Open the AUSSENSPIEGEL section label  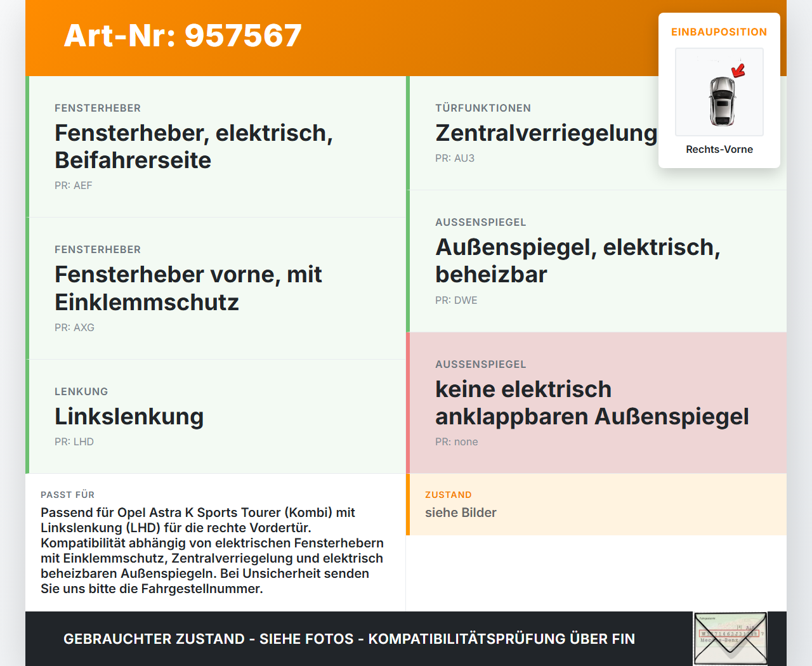pos(480,222)
